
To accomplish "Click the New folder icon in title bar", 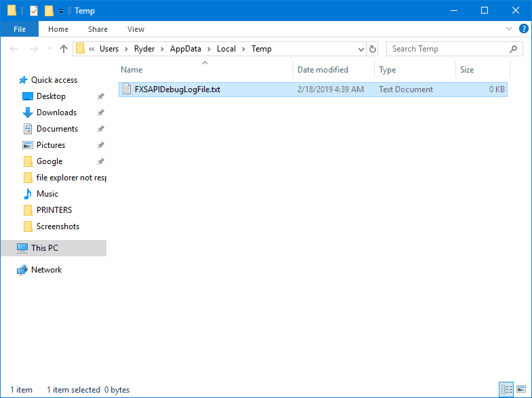I will [x=49, y=11].
